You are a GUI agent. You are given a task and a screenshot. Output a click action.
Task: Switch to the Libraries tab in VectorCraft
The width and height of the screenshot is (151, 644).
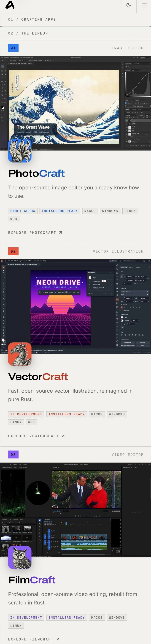(x=139, y=267)
